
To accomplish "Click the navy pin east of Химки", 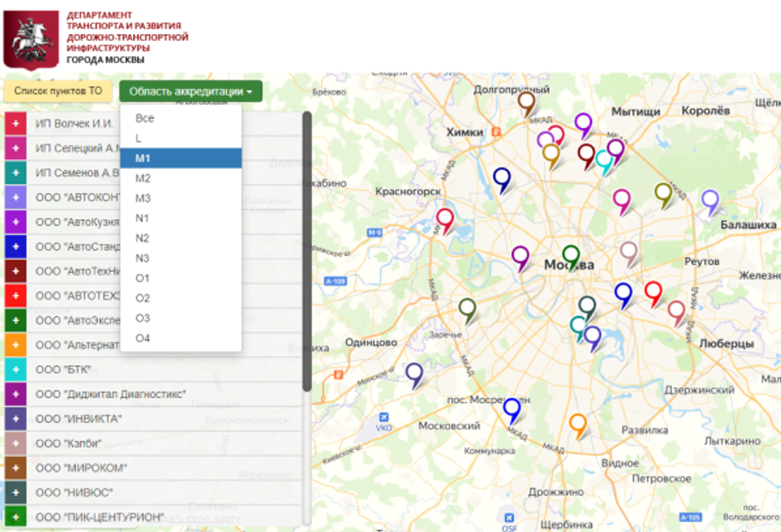I will click(x=502, y=179).
